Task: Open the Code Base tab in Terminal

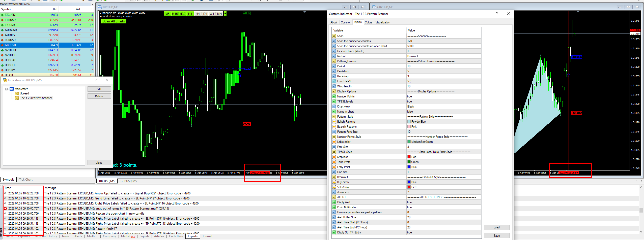Action: tap(176, 236)
